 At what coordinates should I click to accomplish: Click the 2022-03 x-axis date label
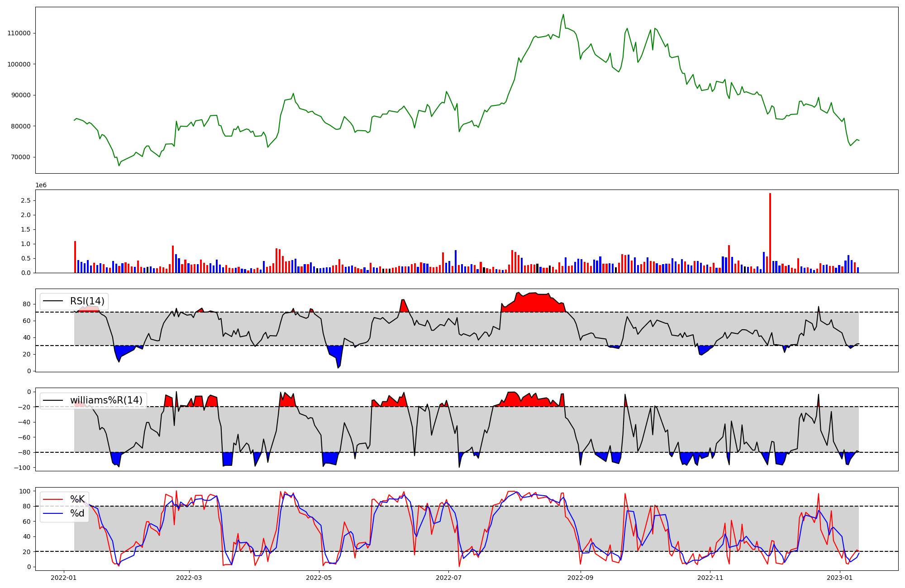[x=189, y=578]
